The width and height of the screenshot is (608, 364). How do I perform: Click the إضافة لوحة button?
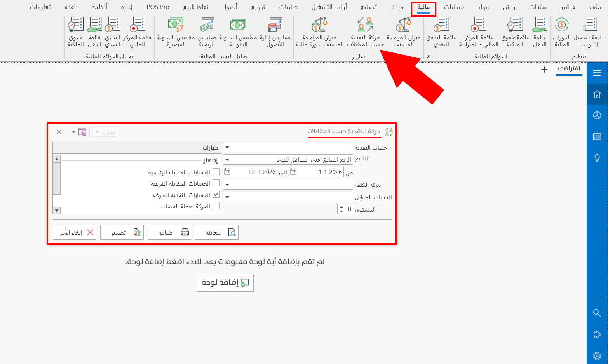pos(225,282)
